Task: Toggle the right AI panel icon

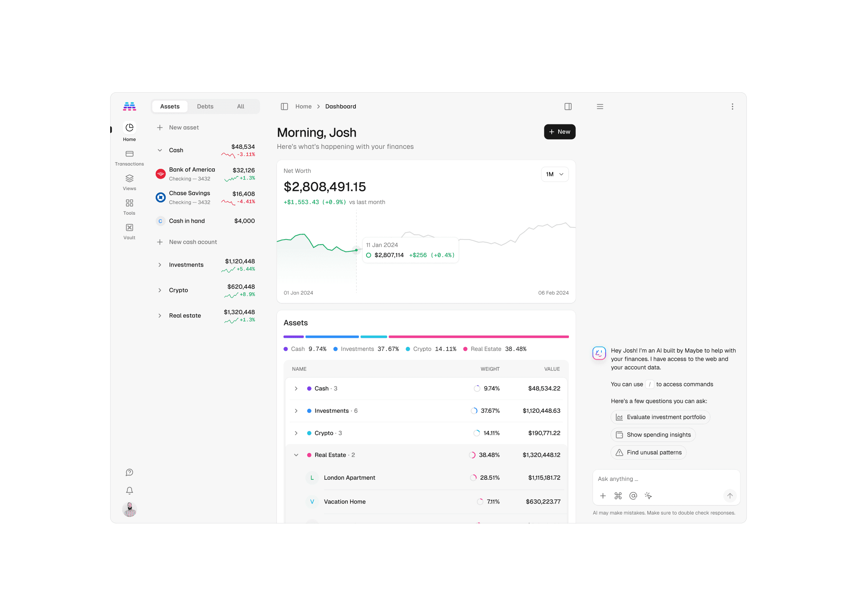Action: 568,106
